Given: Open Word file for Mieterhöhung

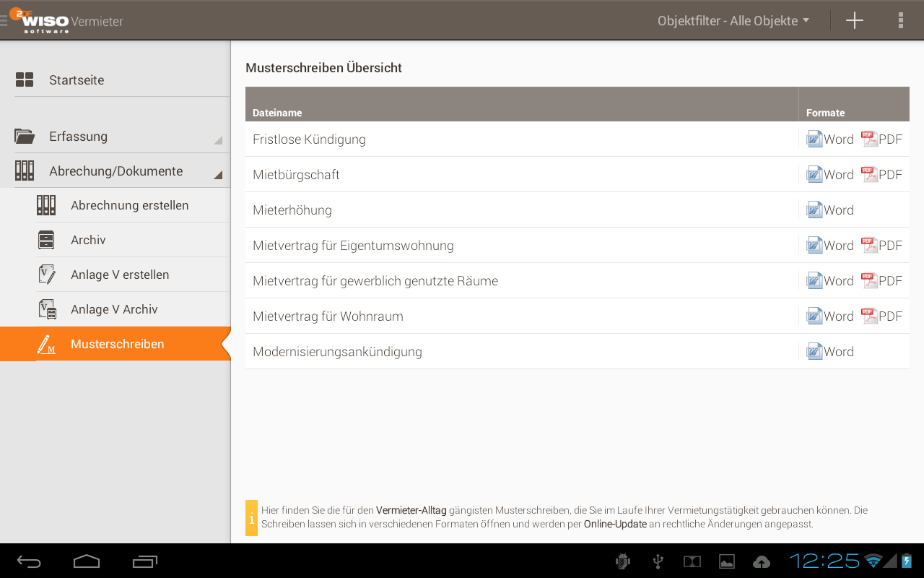Looking at the screenshot, I should pyautogui.click(x=830, y=210).
